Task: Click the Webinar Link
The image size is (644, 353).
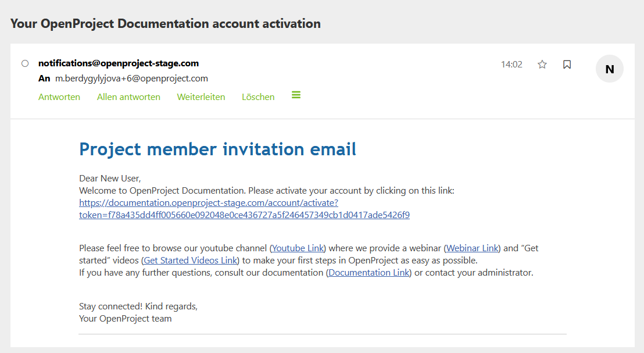Action: (471, 248)
